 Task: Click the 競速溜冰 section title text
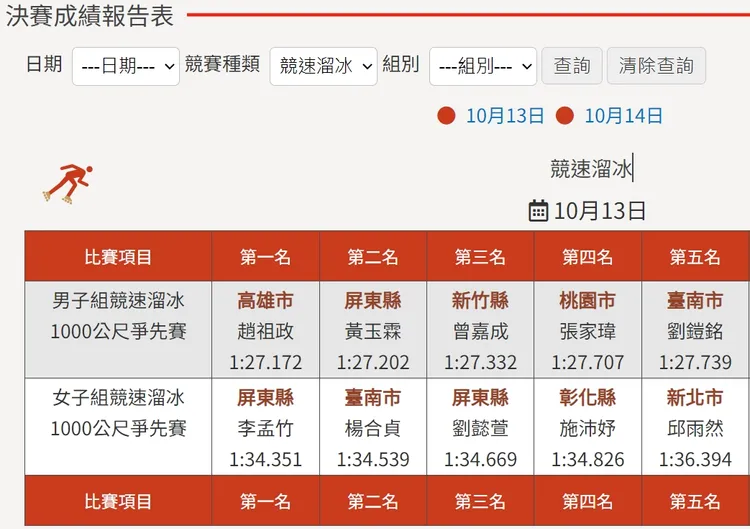pos(591,169)
